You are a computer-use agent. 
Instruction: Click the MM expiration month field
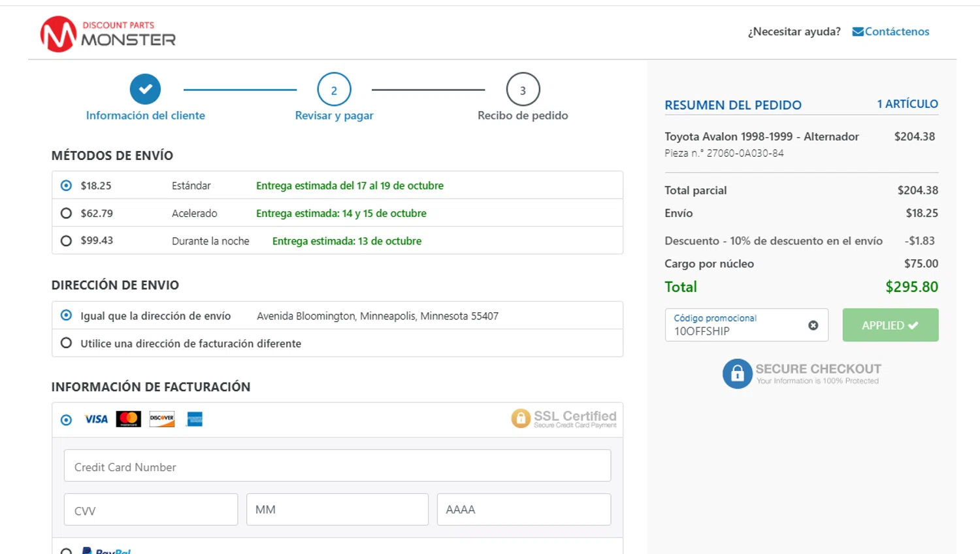pyautogui.click(x=337, y=510)
